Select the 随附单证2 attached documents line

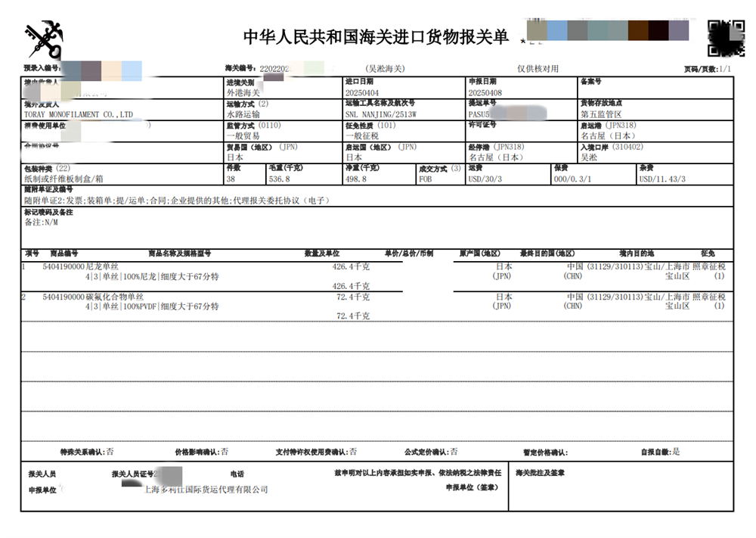point(177,201)
